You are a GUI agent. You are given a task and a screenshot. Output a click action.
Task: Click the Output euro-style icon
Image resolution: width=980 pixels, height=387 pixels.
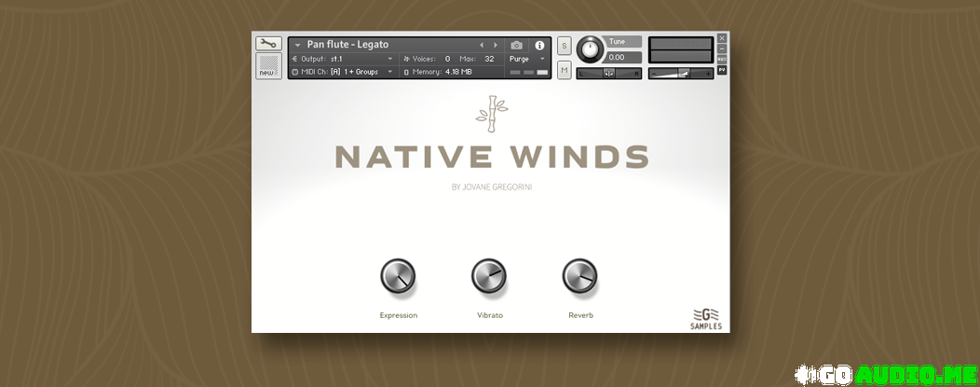click(294, 59)
